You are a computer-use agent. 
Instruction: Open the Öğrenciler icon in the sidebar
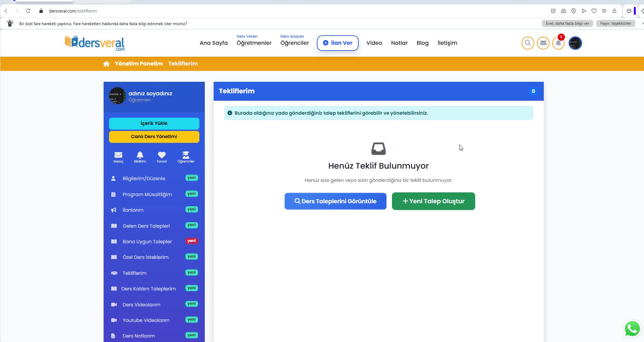pyautogui.click(x=186, y=156)
